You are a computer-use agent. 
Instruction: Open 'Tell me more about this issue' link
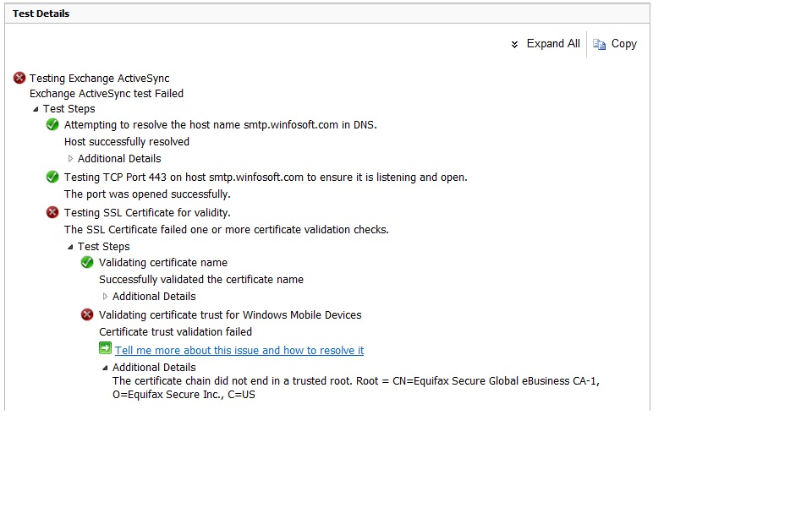point(239,350)
